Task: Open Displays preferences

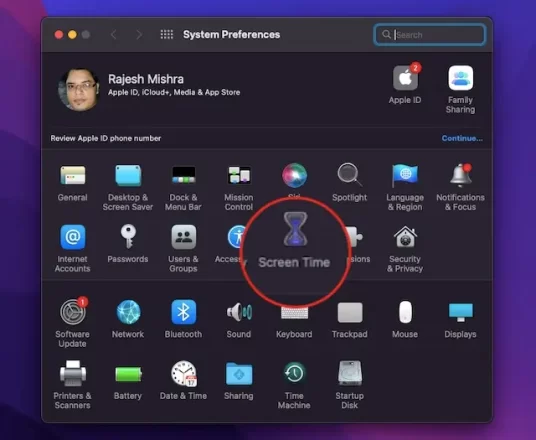Action: tap(460, 312)
